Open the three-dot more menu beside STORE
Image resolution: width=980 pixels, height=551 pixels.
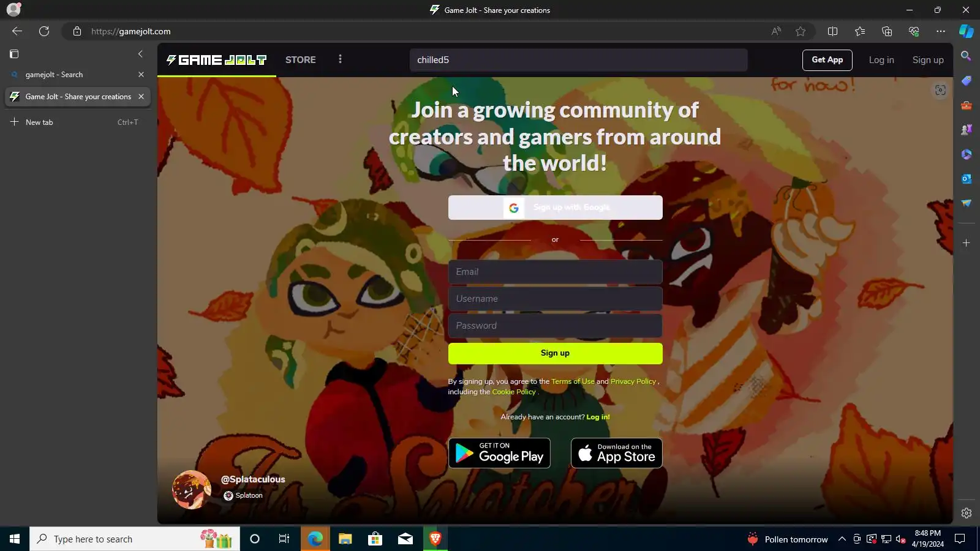pyautogui.click(x=340, y=59)
